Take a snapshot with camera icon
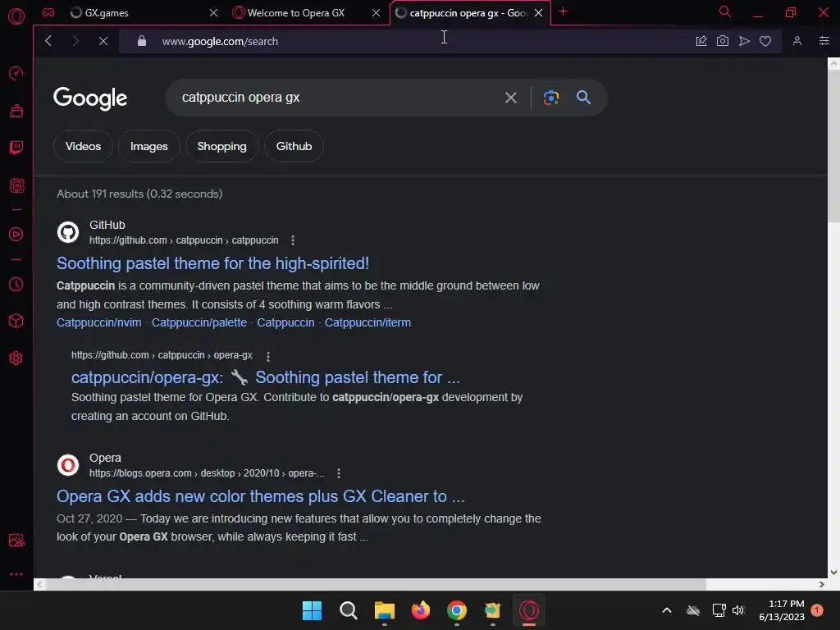The image size is (840, 630). tap(723, 41)
